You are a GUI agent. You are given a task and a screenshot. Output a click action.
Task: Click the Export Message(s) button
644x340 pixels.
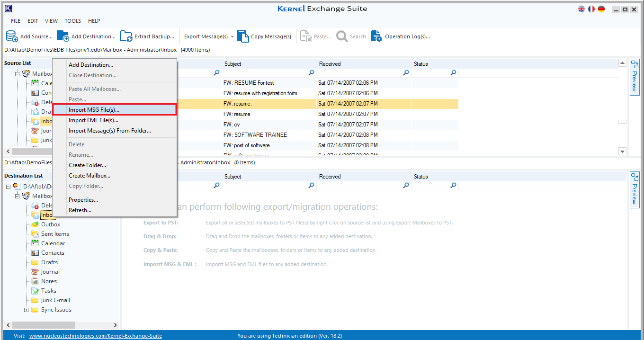[x=206, y=36]
